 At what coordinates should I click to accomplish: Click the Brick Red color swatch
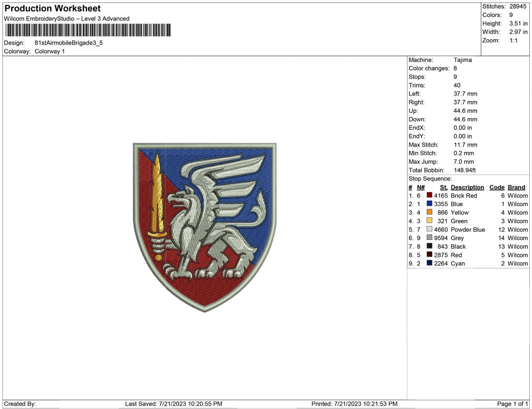(429, 195)
